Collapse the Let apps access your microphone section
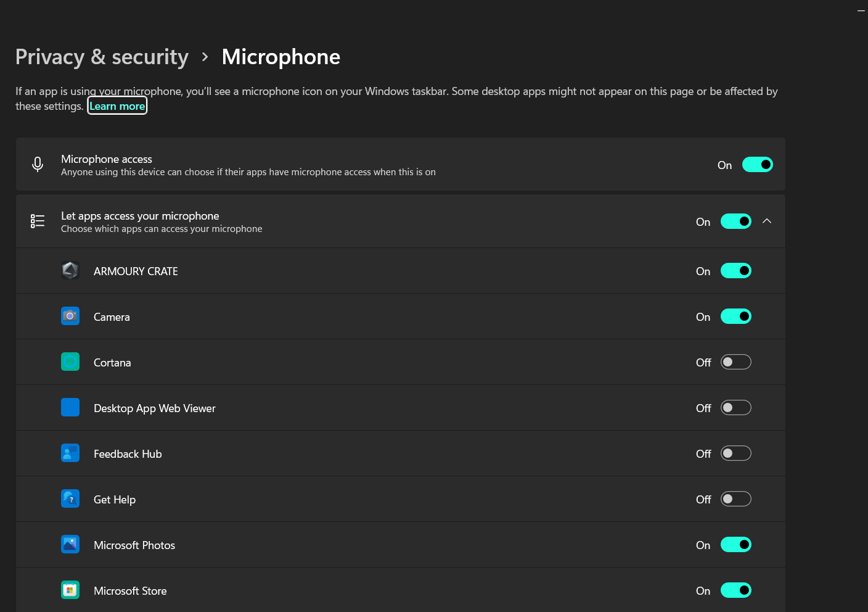The image size is (868, 612). coord(767,221)
